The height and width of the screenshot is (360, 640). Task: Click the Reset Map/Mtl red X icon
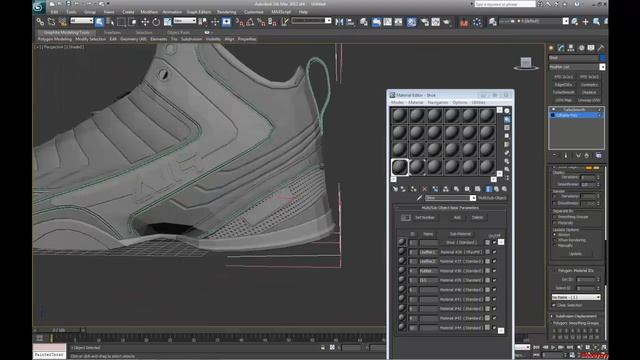(424, 189)
